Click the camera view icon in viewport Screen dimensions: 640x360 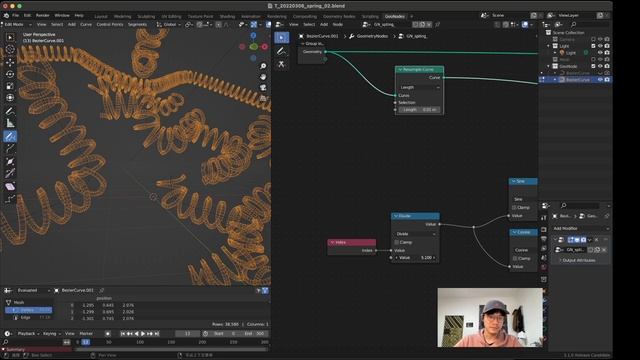point(263,87)
